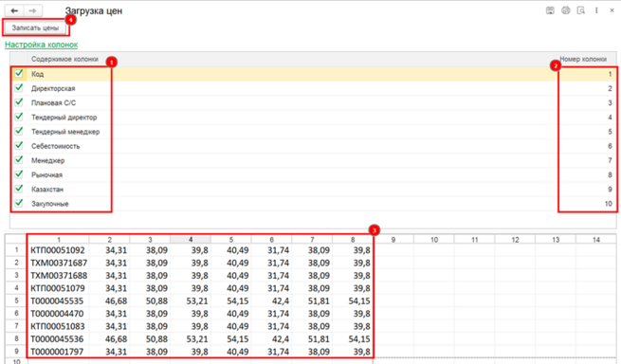
Task: Select spreadsheet row header 5
Action: click(x=16, y=300)
